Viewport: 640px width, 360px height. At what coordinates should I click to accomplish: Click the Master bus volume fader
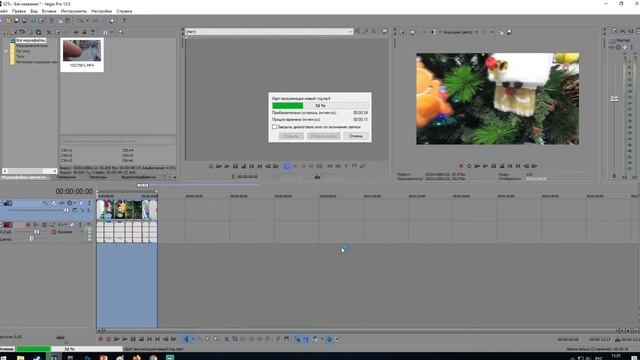(x=614, y=99)
